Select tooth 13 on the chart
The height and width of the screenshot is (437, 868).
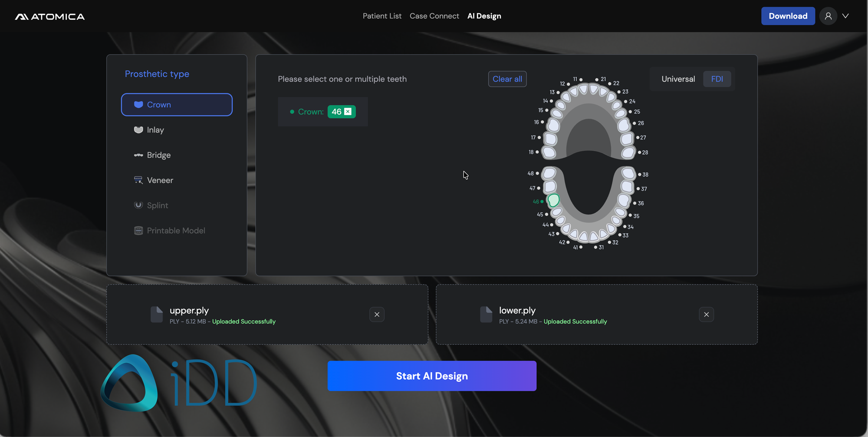pos(566,97)
